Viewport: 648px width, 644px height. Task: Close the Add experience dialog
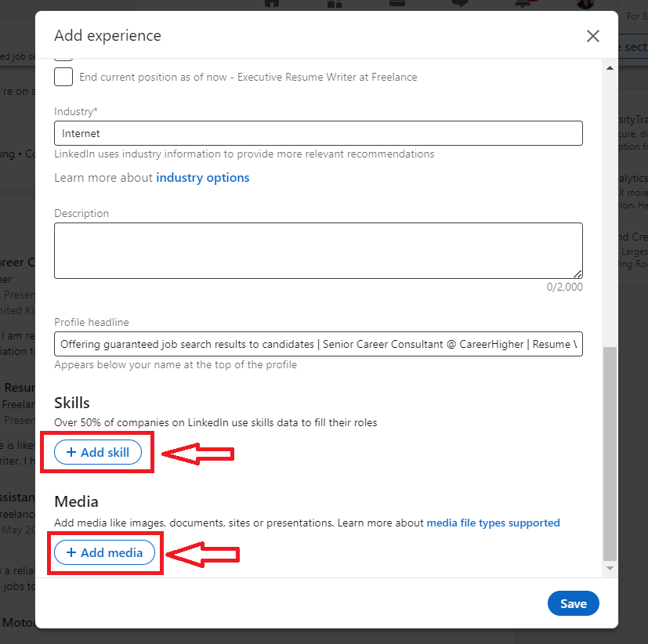(593, 36)
